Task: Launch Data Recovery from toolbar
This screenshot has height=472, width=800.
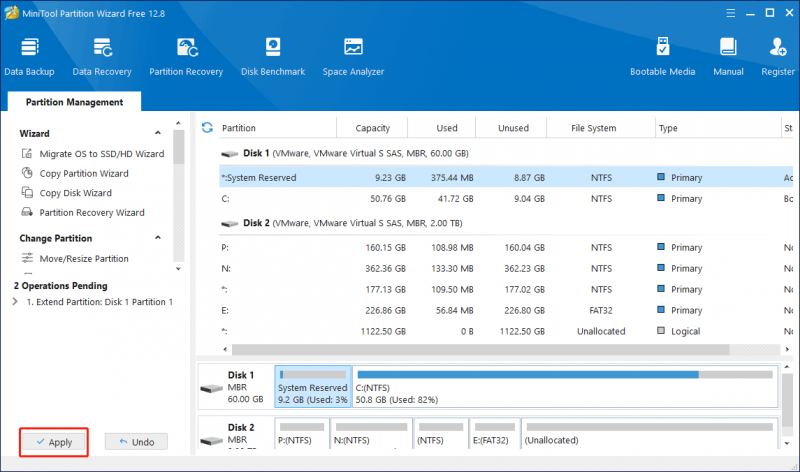Action: pyautogui.click(x=102, y=57)
